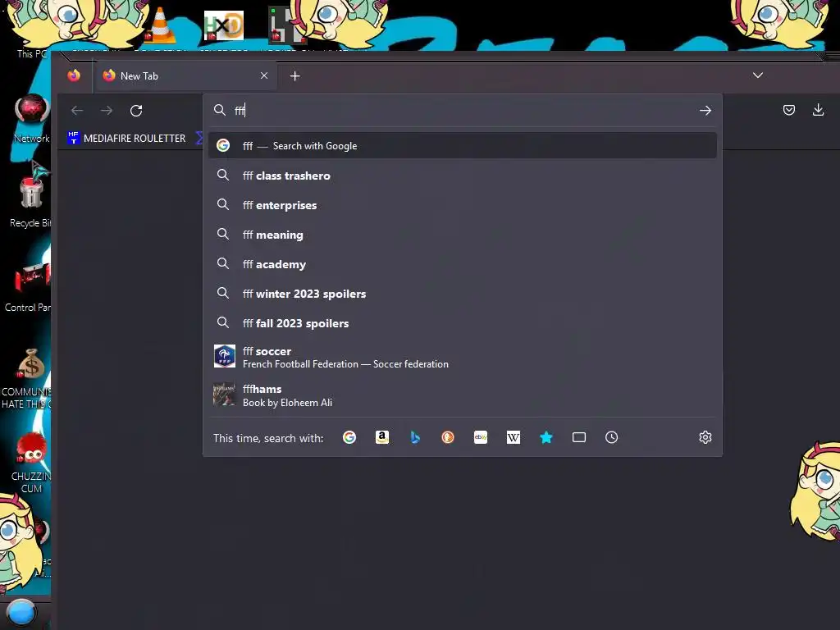Viewport: 840px width, 630px height.
Task: Go forward with the right arrow
Action: (x=107, y=111)
